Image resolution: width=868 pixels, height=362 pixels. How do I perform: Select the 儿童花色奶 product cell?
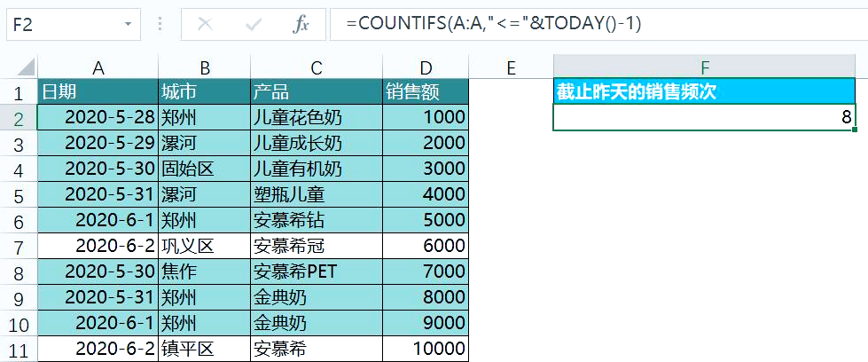pos(317,117)
